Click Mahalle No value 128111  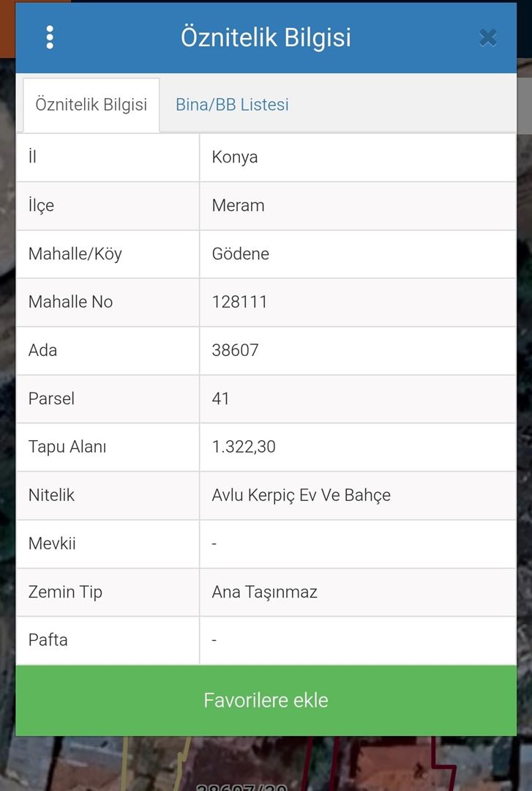click(239, 302)
